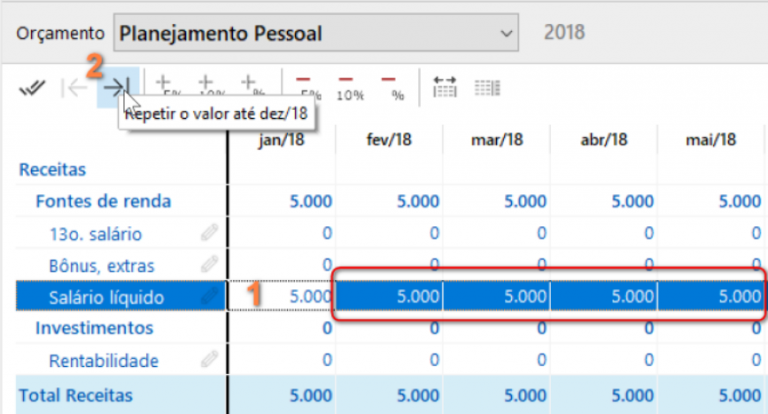Screen dimensions: 768x414
Task: Click the plus custom percent icon
Action: click(x=248, y=88)
